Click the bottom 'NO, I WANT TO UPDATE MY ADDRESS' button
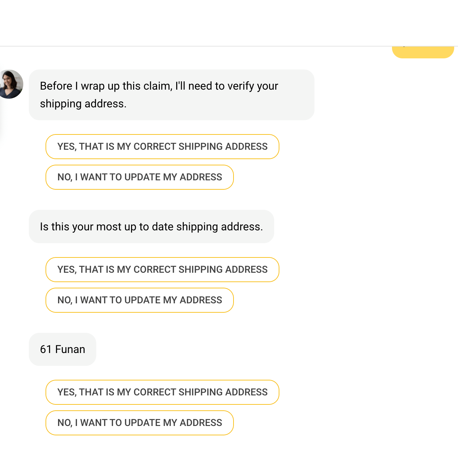 click(139, 423)
